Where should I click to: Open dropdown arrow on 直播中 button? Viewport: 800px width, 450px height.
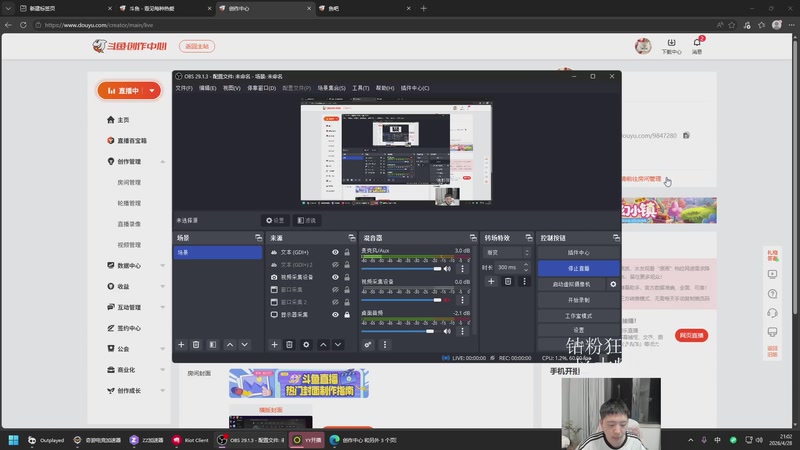point(152,91)
